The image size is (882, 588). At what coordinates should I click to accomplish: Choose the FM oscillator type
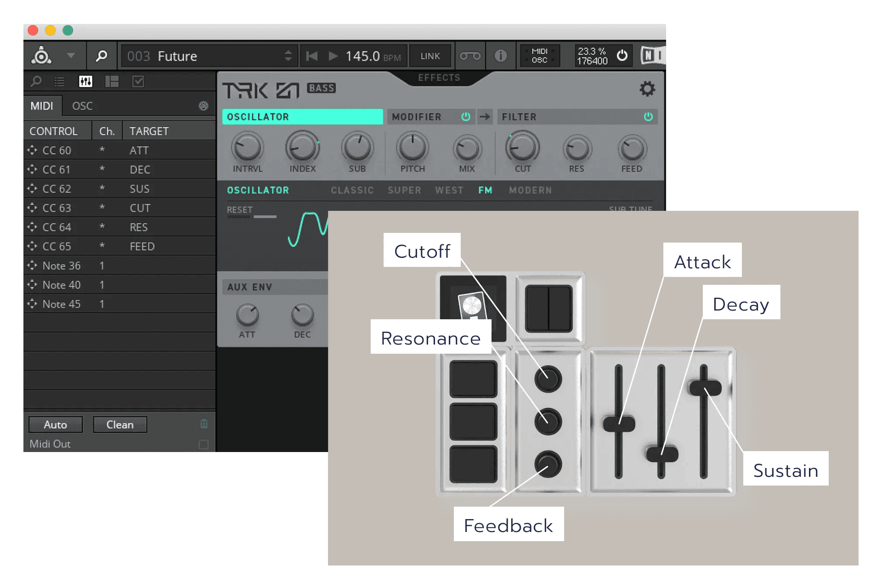485,190
